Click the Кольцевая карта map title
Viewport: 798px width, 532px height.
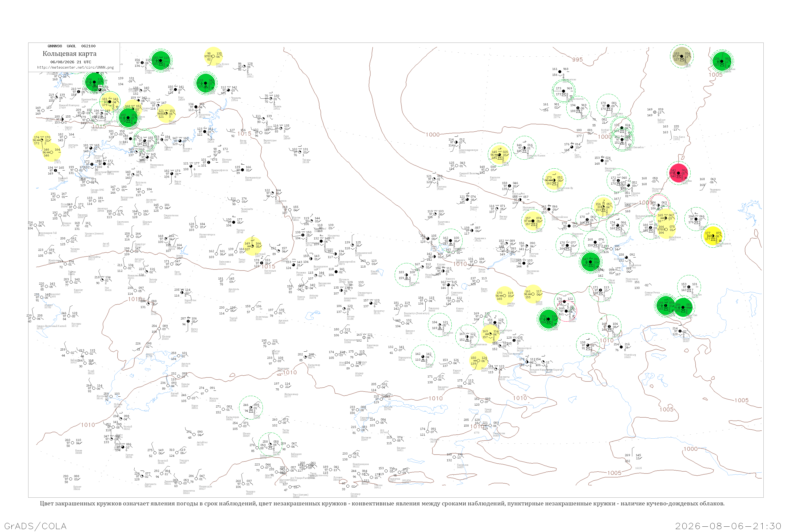point(69,54)
